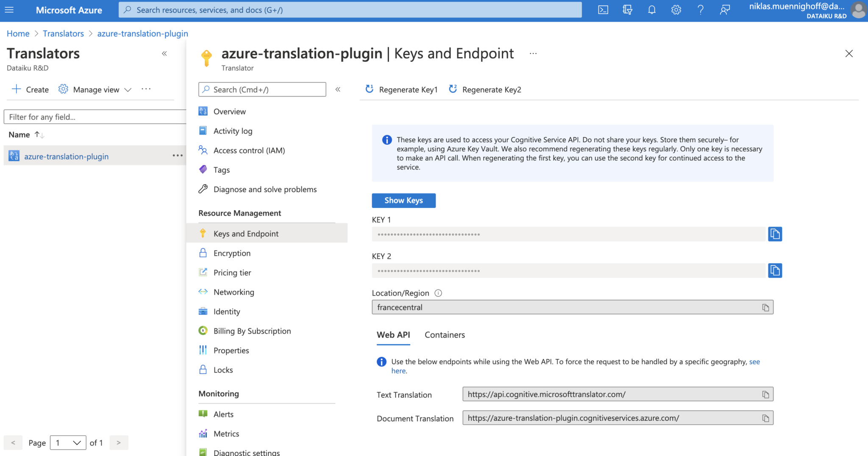Switch to the Containers tab
The width and height of the screenshot is (868, 456).
click(445, 335)
